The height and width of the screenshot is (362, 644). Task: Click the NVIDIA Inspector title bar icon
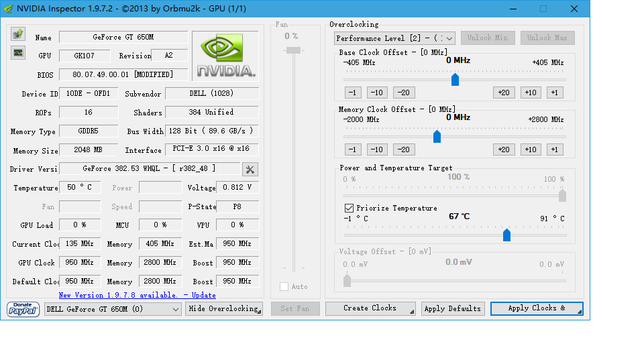coord(8,9)
